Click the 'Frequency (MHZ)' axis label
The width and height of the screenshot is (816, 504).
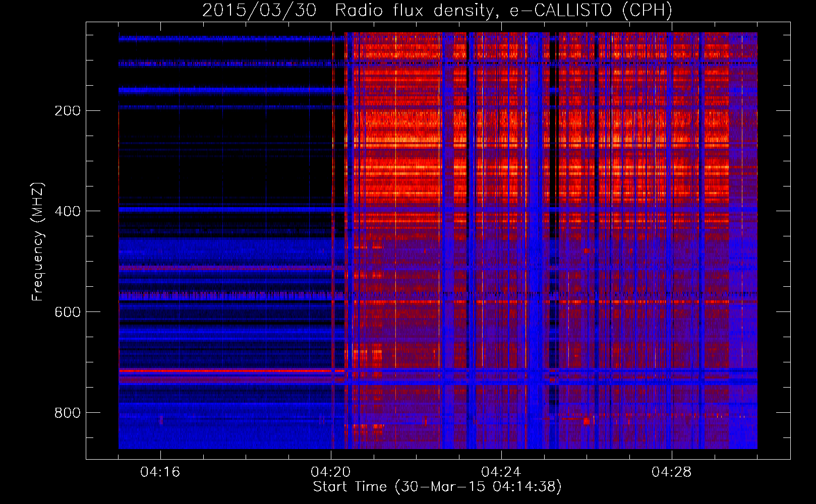tap(38, 242)
